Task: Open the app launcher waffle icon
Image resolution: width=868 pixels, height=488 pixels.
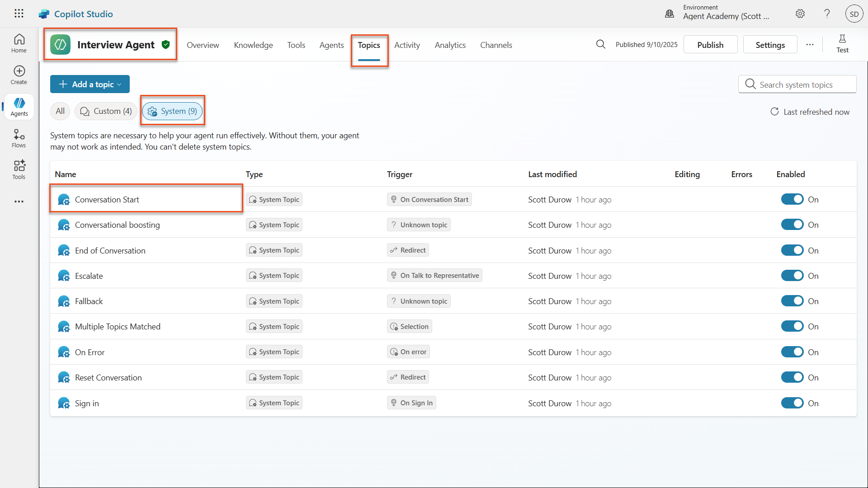Action: (x=19, y=14)
